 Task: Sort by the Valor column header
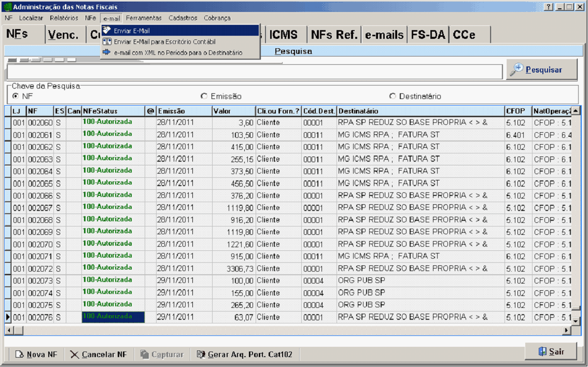233,111
